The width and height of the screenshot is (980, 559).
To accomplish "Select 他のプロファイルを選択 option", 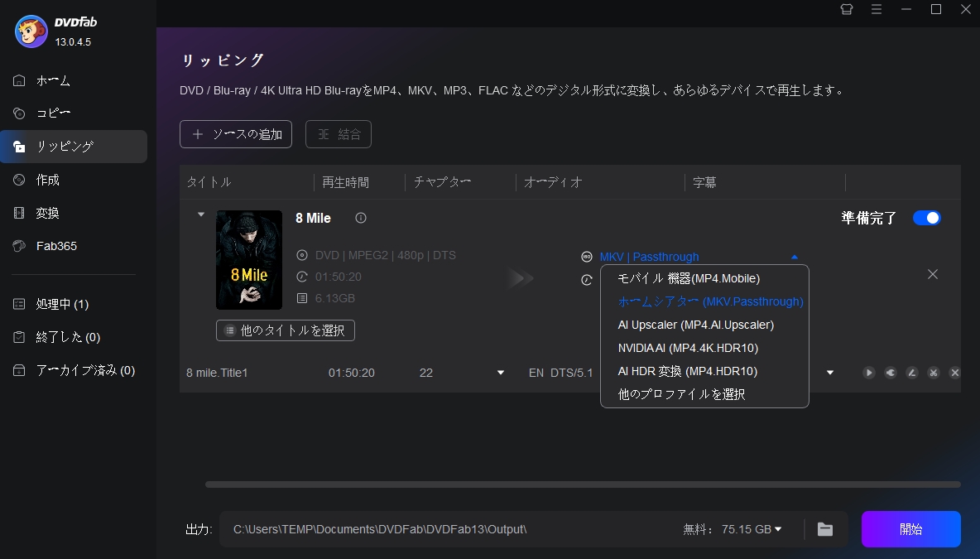I will tap(704, 394).
